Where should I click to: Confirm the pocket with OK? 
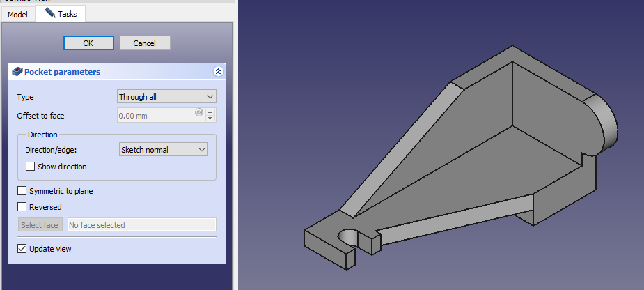click(88, 43)
